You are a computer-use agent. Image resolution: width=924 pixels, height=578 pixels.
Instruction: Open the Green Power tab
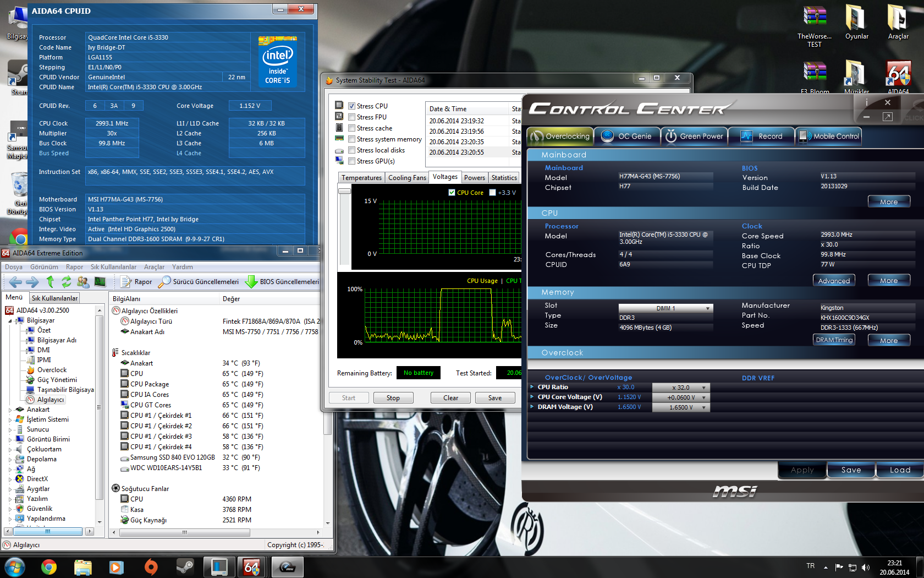click(694, 137)
